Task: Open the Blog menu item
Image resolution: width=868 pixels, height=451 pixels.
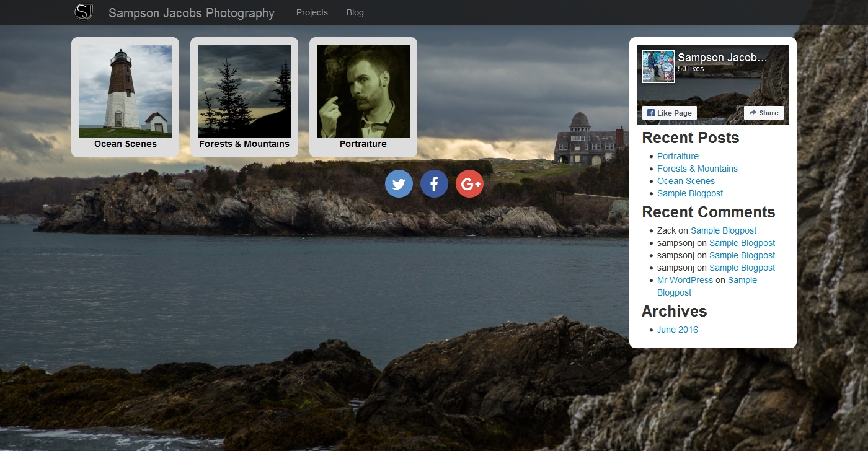Action: click(x=355, y=12)
